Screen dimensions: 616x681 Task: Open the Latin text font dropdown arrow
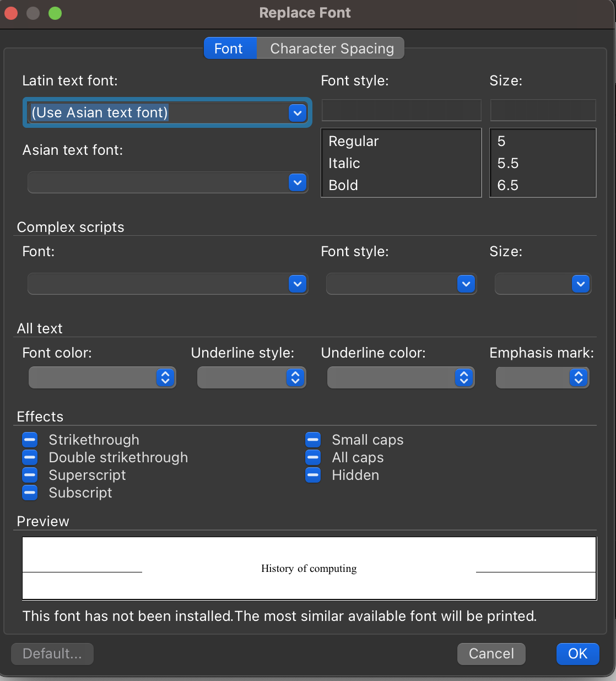pyautogui.click(x=298, y=113)
